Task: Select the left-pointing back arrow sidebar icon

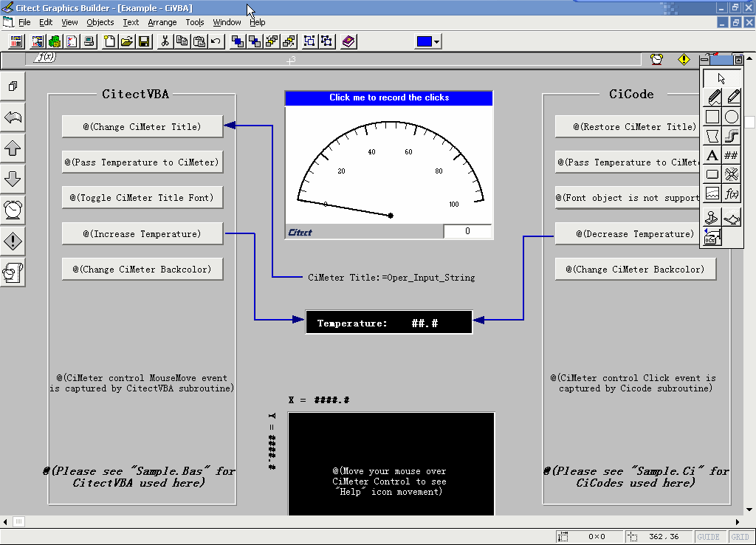Action: coord(13,117)
